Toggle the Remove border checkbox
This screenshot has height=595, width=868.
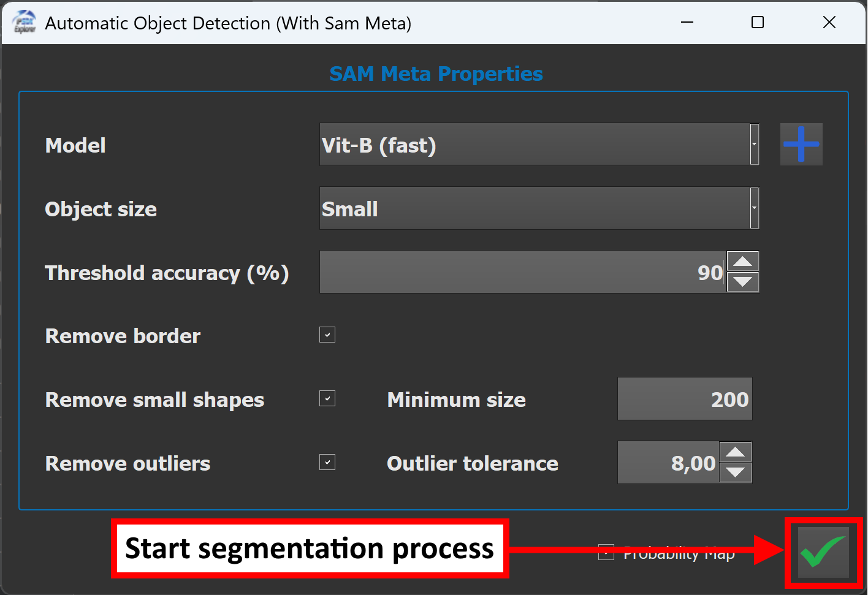(327, 335)
